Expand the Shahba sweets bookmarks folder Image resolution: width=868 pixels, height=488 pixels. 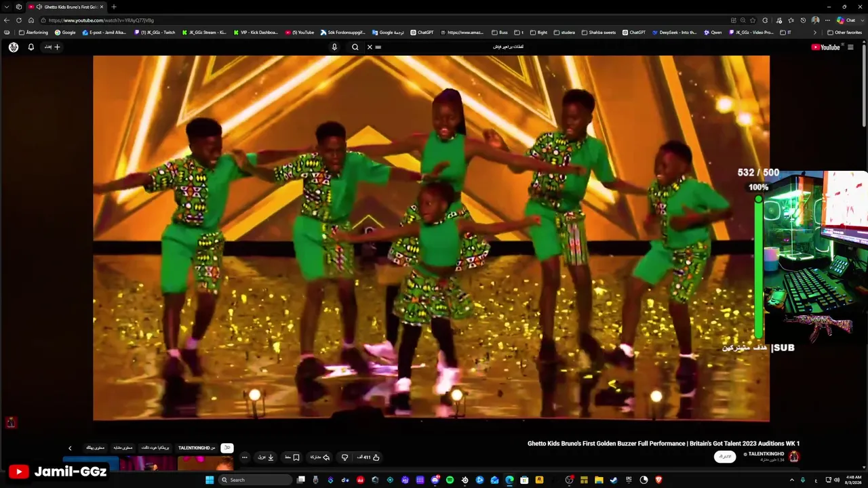click(599, 33)
